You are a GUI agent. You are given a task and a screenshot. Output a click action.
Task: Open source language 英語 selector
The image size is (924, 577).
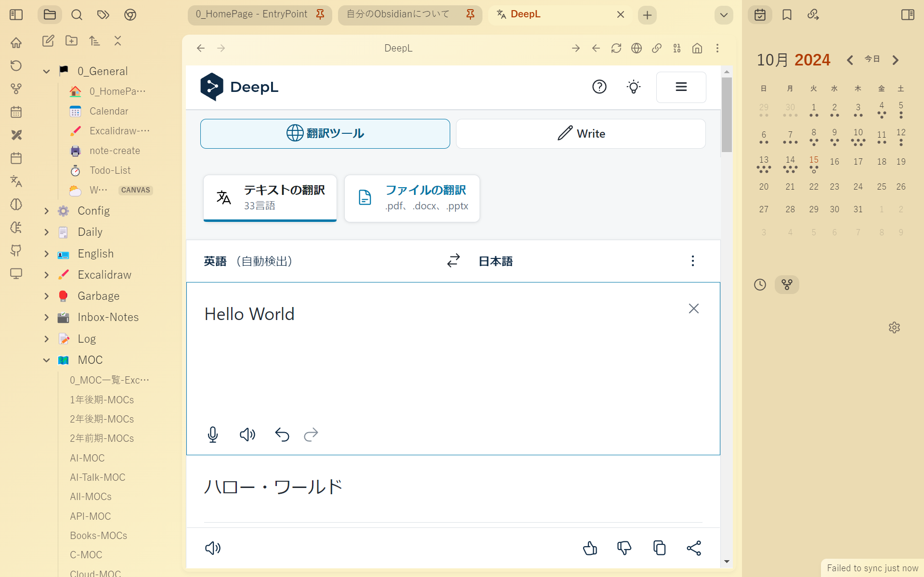pos(248,261)
